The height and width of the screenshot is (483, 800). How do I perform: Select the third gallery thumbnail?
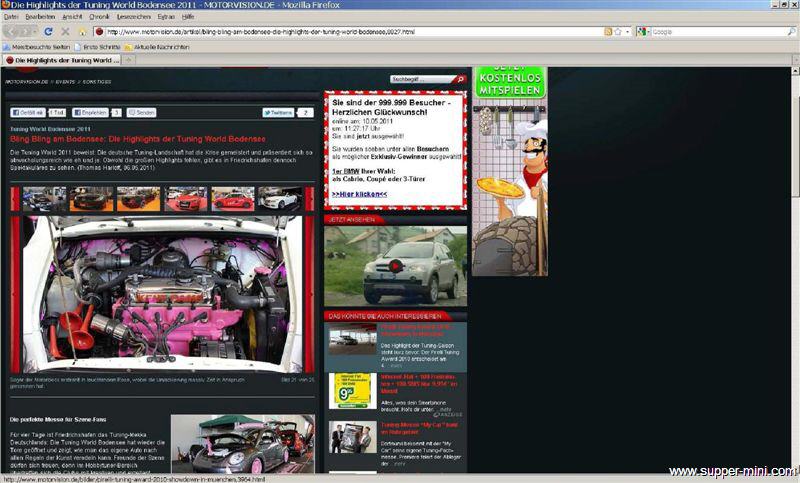coord(138,199)
